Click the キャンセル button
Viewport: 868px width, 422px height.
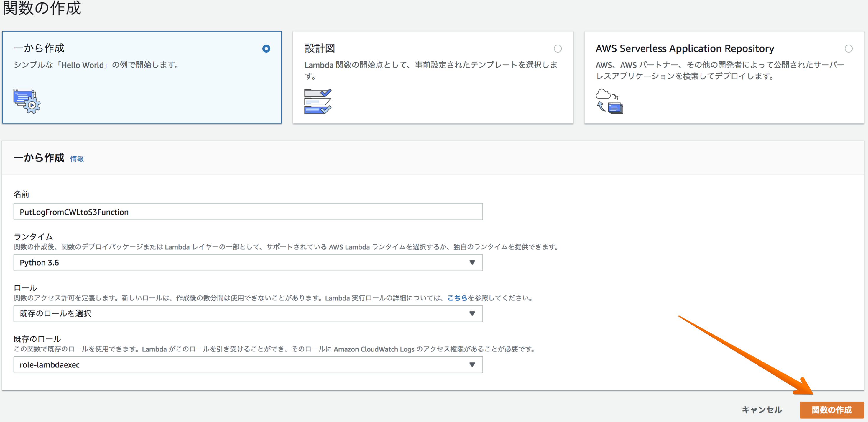click(762, 410)
